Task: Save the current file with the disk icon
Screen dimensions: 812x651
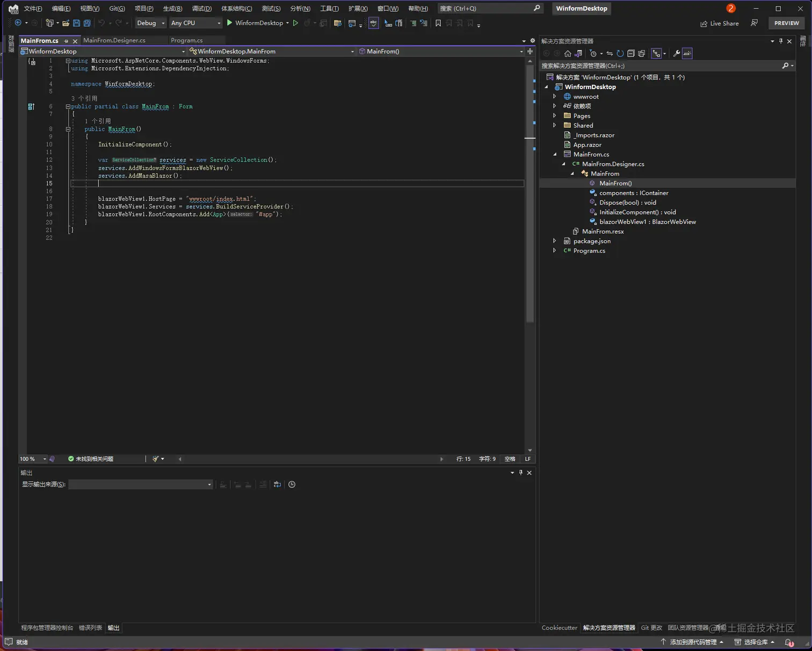Action: (x=76, y=23)
